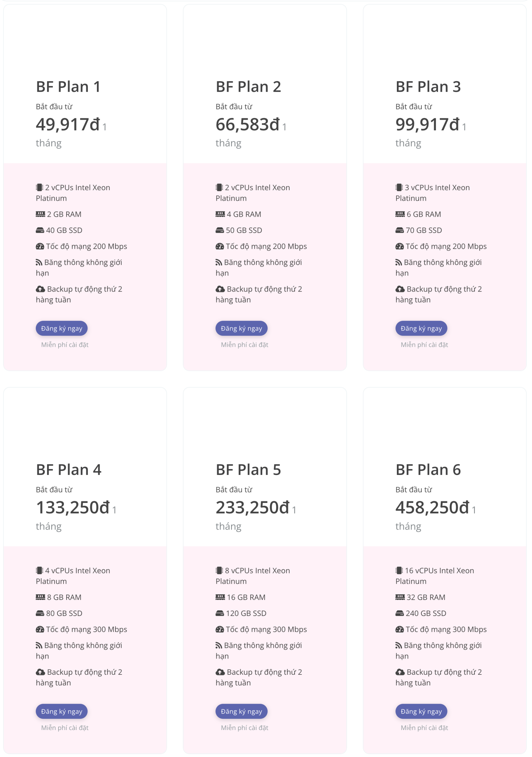Click the speedometer icon in BF Plan 2

220,247
